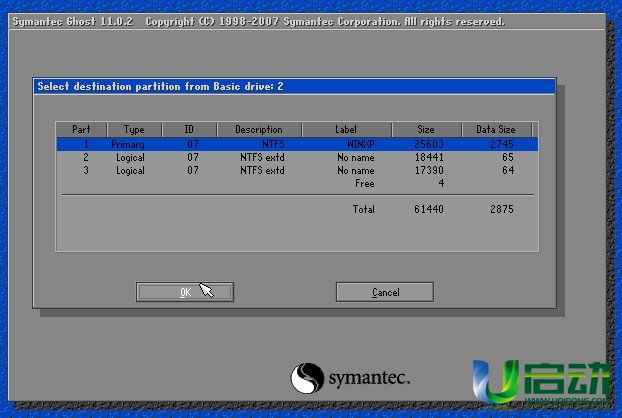The width and height of the screenshot is (622, 418).
Task: Click the 17390 size value
Action: 429,171
